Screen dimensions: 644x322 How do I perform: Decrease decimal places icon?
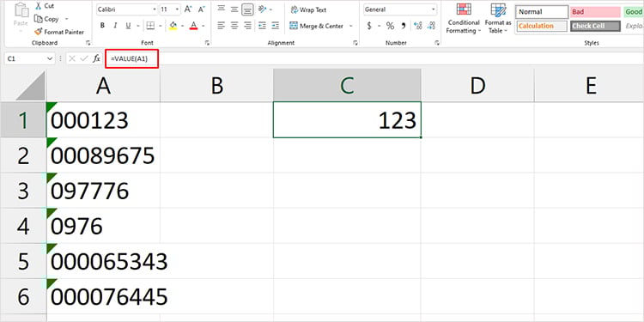[431, 26]
